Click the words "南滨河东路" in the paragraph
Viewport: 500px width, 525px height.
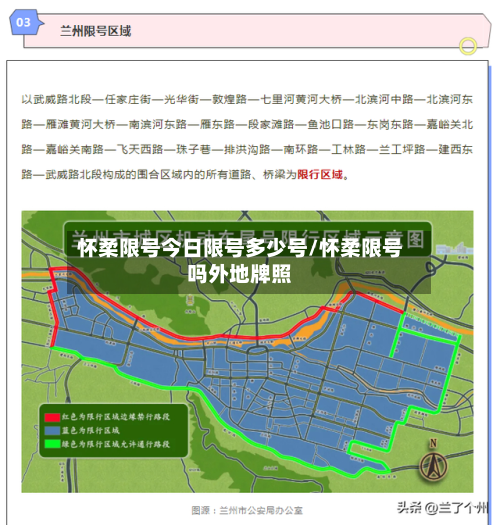(x=157, y=124)
